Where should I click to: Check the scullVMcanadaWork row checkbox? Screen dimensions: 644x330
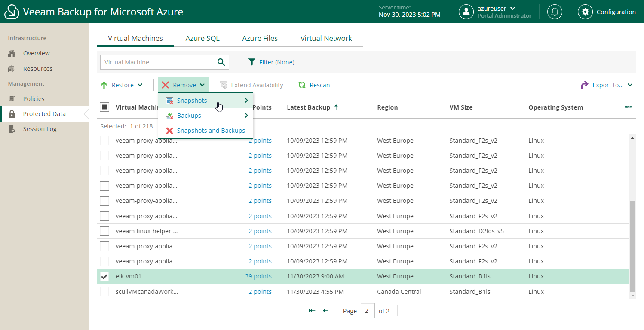[x=104, y=292]
